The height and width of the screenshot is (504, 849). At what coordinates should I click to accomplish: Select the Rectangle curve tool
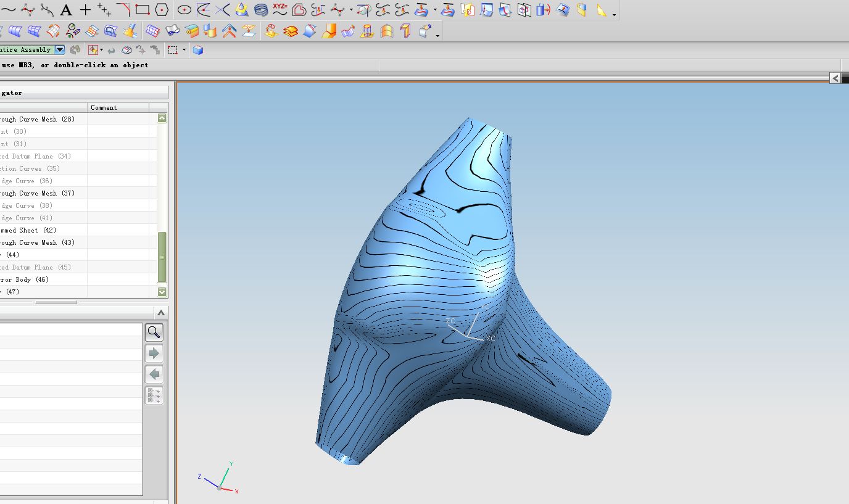(143, 10)
